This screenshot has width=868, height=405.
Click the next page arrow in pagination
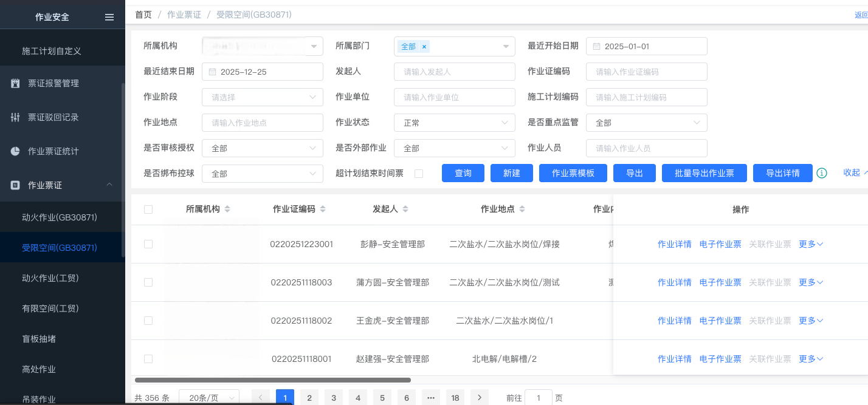[480, 398]
